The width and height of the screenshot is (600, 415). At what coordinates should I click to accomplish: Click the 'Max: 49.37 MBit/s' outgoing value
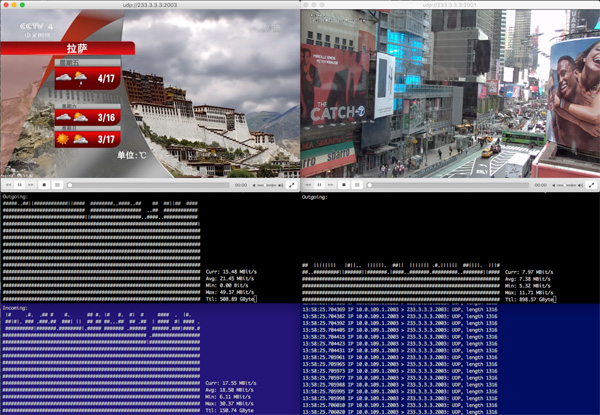230,292
